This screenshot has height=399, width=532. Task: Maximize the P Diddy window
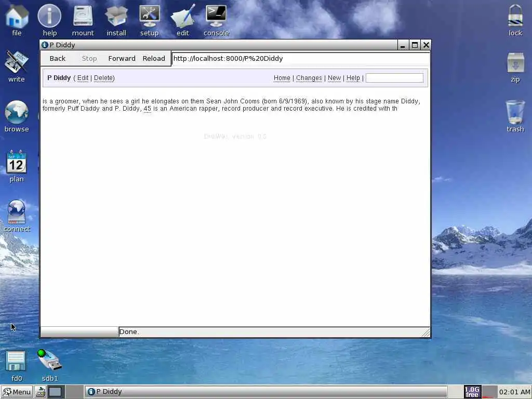click(x=415, y=45)
